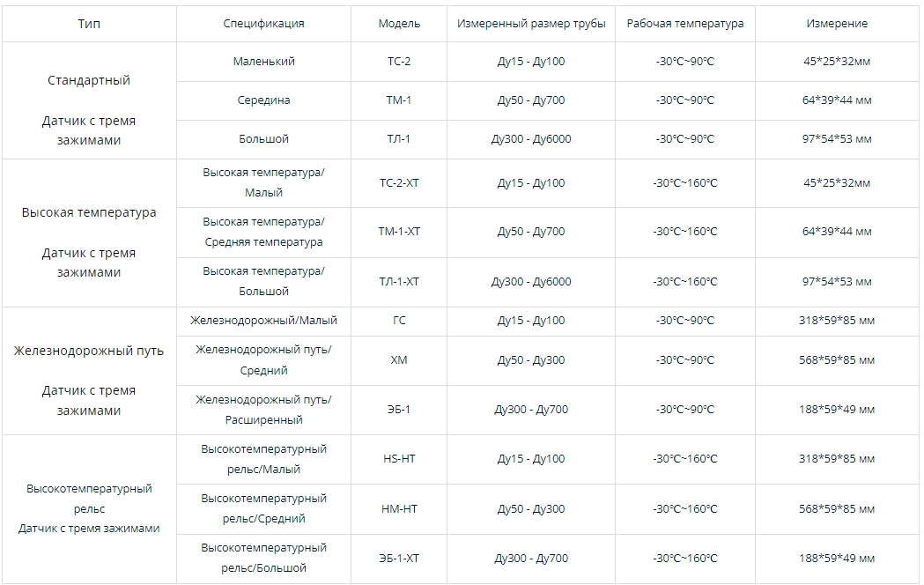Click the 'Стандартный' type cell
The image size is (924, 585).
point(89,80)
